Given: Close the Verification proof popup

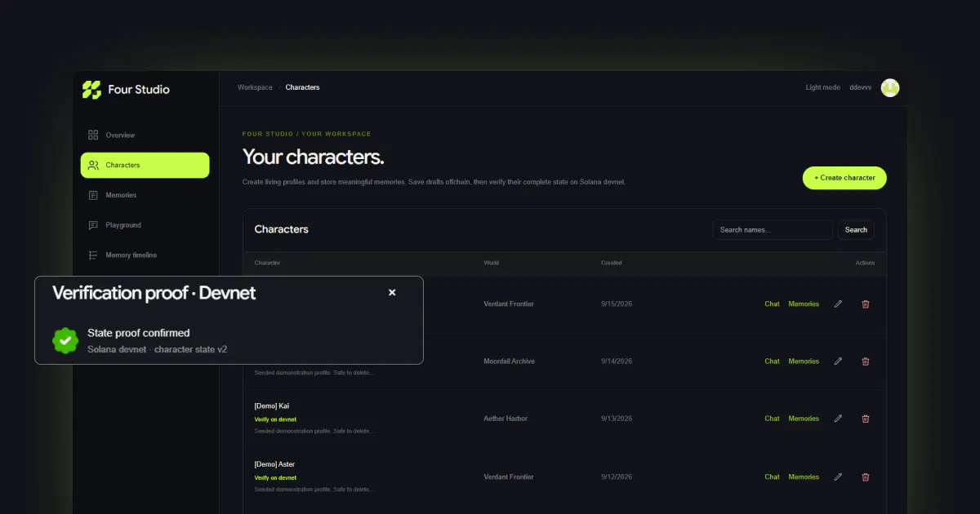Looking at the screenshot, I should [x=392, y=292].
